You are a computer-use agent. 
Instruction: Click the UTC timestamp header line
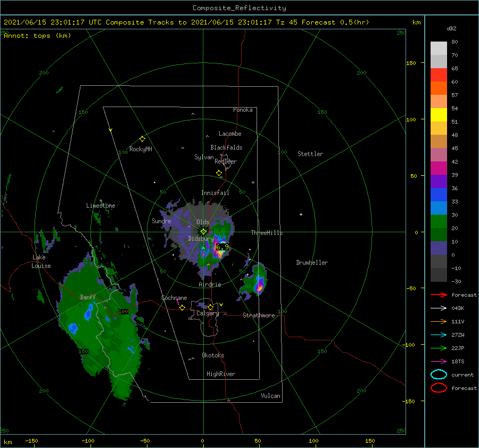point(186,22)
